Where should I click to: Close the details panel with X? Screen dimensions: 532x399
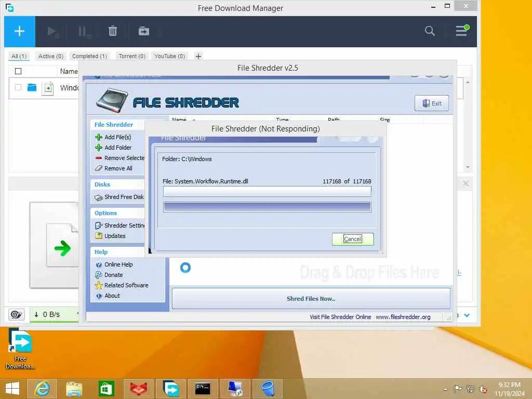click(x=465, y=183)
